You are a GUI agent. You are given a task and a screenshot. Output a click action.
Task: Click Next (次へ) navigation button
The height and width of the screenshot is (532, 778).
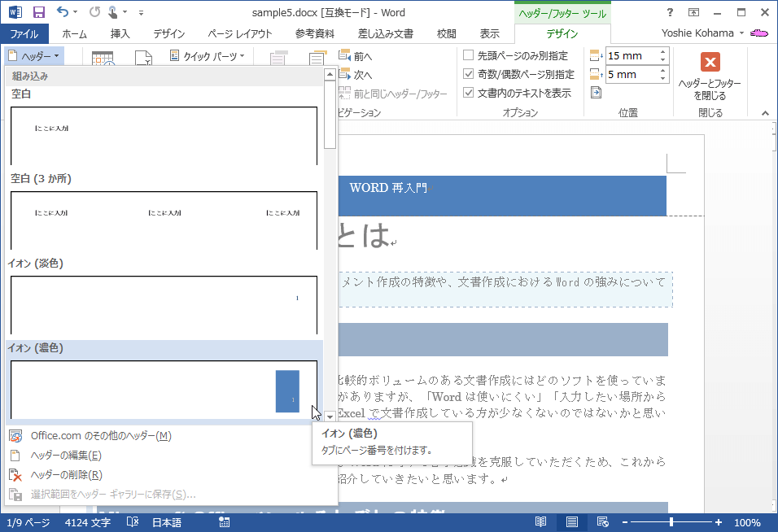(x=356, y=75)
